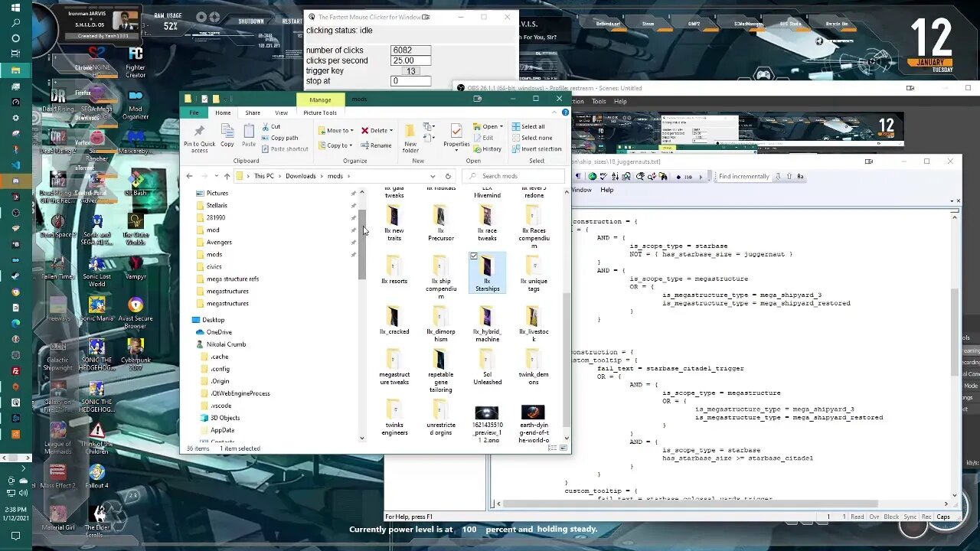Click This PC in address breadcrumb
This screenshot has width=980, height=551.
coord(263,176)
